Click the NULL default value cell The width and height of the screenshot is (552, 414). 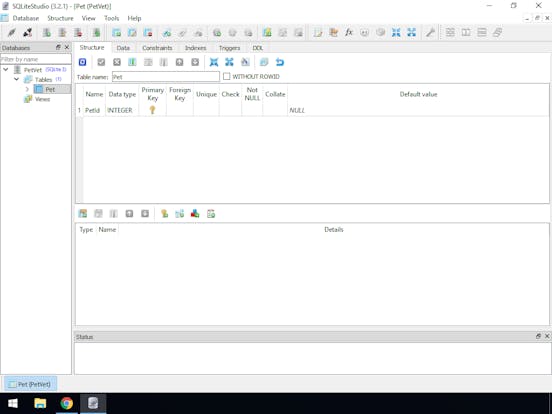click(418, 111)
